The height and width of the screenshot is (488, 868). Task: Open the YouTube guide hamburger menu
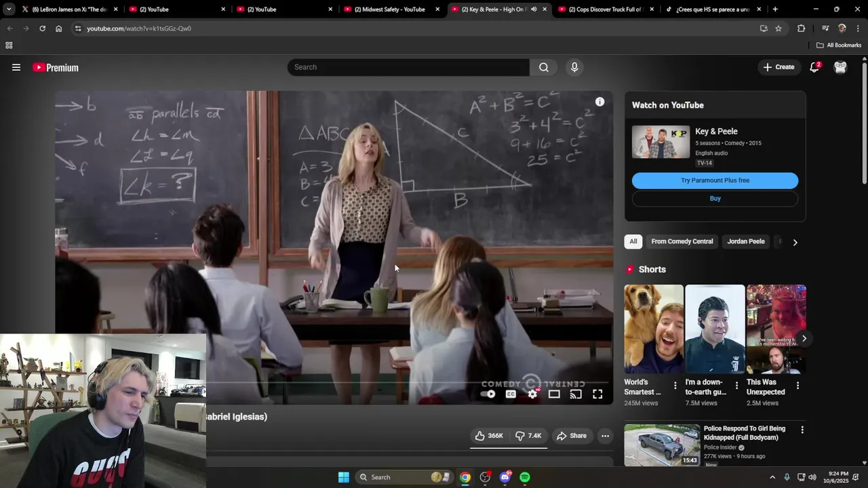(x=16, y=67)
